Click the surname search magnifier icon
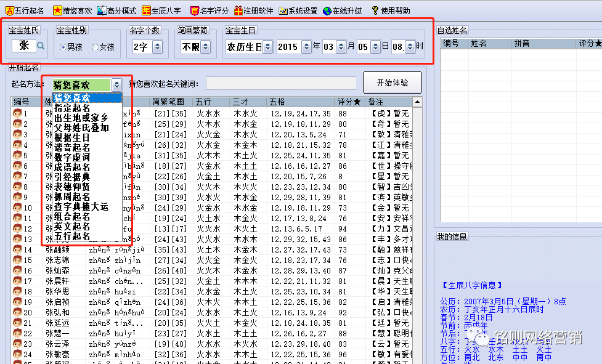 click(41, 46)
